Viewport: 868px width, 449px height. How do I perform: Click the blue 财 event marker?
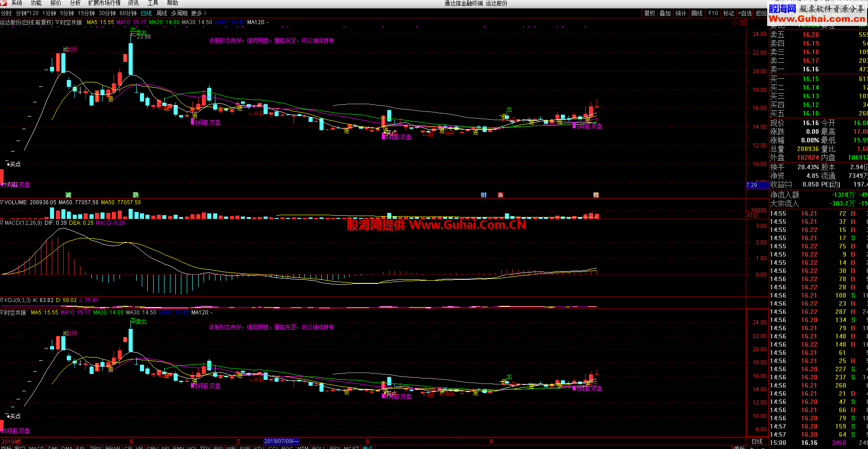(484, 195)
